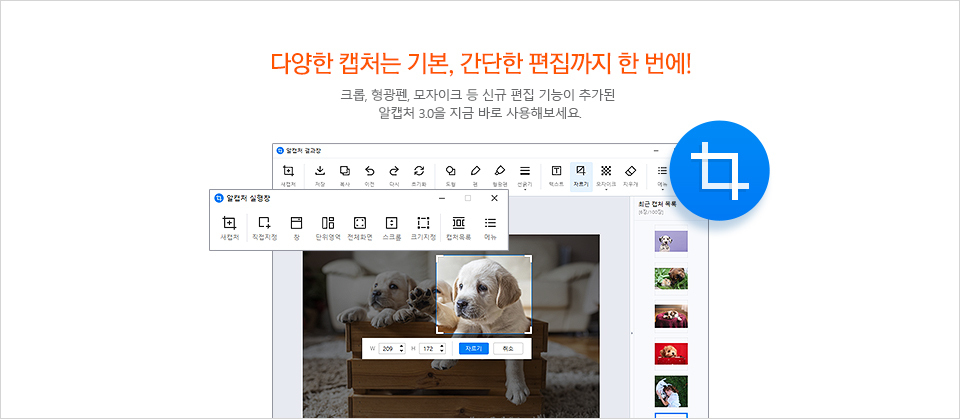
Task: Increase crop width with stepper arrow
Action: (401, 345)
